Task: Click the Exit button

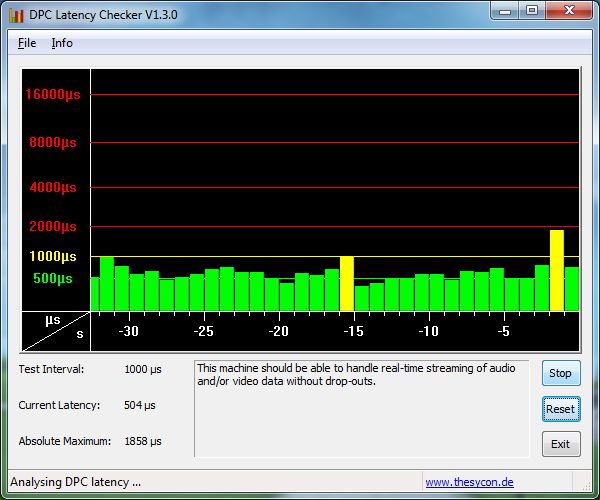Action: [561, 444]
